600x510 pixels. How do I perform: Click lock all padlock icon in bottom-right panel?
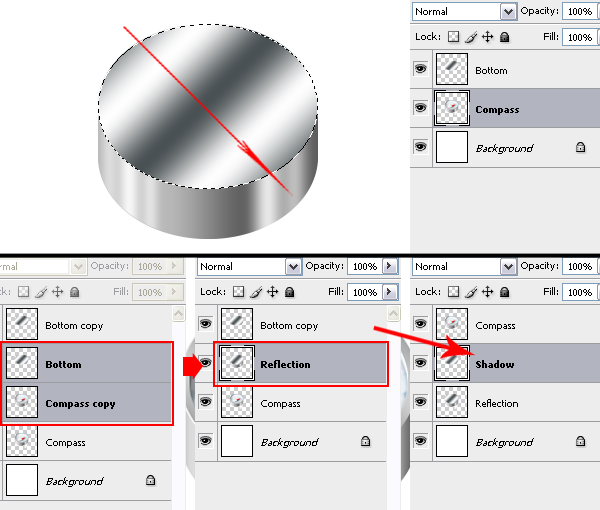tap(504, 292)
